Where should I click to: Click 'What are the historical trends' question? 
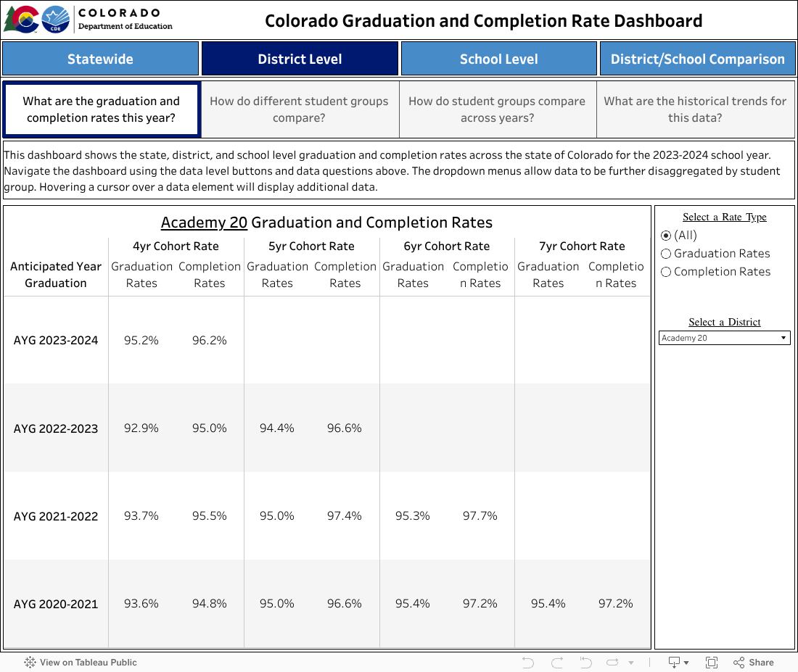(695, 109)
